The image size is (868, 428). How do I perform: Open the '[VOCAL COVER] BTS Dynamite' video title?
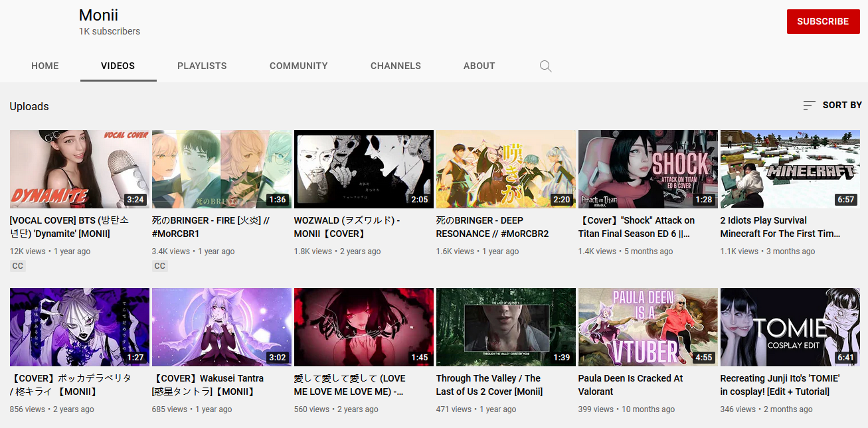70,227
